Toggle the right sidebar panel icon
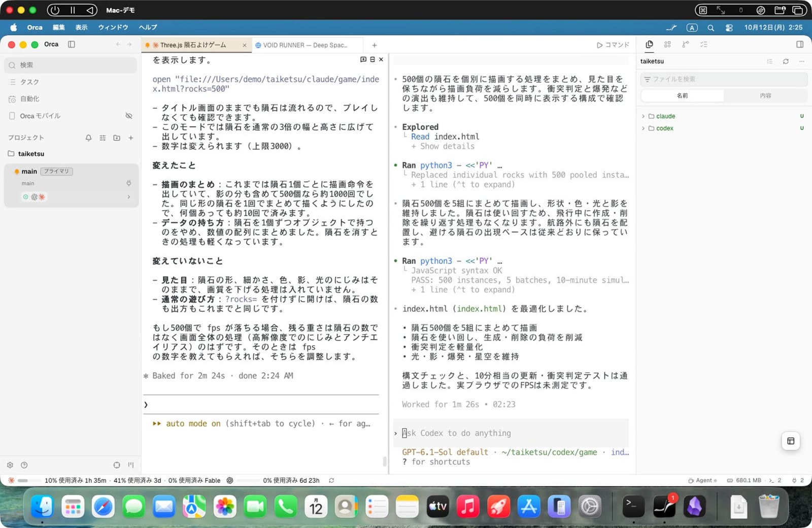The image size is (812, 528). pos(800,45)
